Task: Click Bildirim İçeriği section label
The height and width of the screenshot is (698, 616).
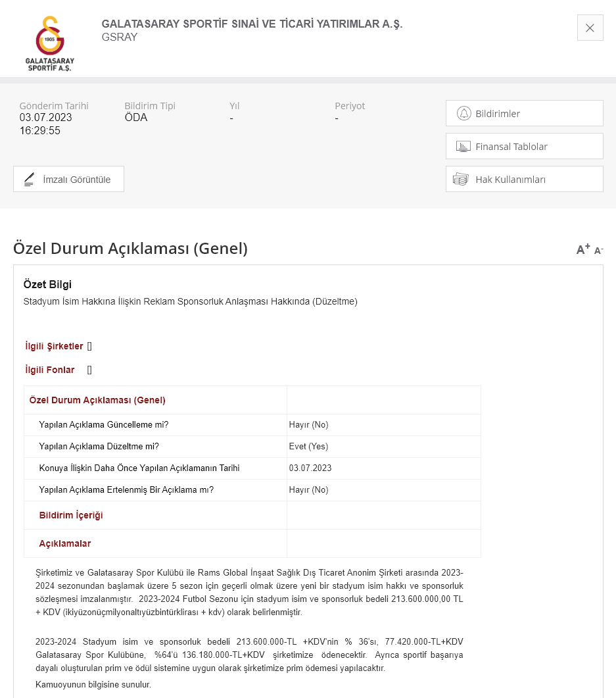Action: click(x=71, y=515)
